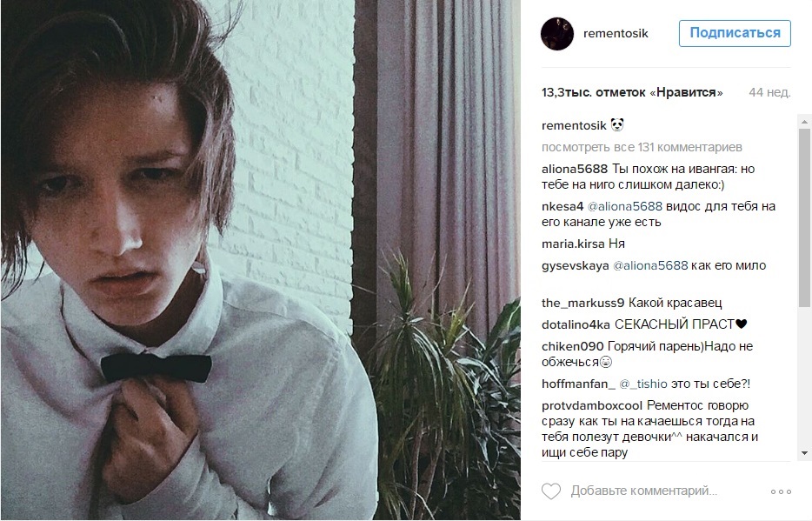
Task: Click the comment input field
Action: click(x=643, y=491)
